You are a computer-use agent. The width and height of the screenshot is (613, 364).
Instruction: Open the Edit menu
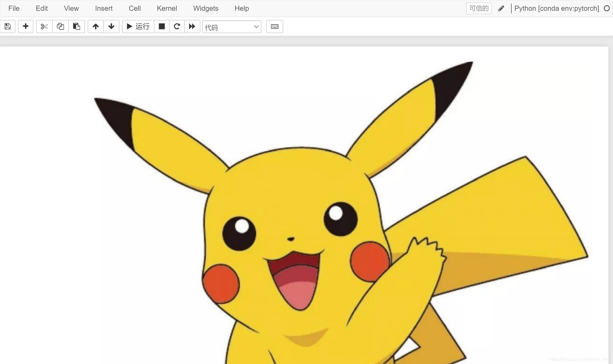(42, 8)
